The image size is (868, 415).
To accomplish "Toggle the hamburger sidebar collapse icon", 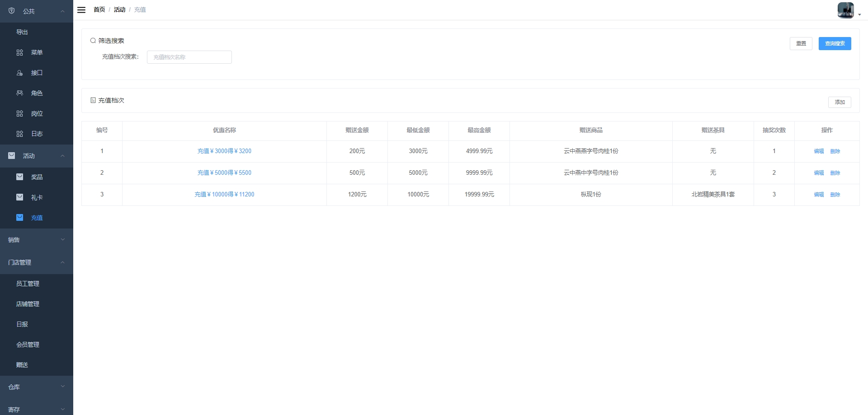I will [x=81, y=10].
